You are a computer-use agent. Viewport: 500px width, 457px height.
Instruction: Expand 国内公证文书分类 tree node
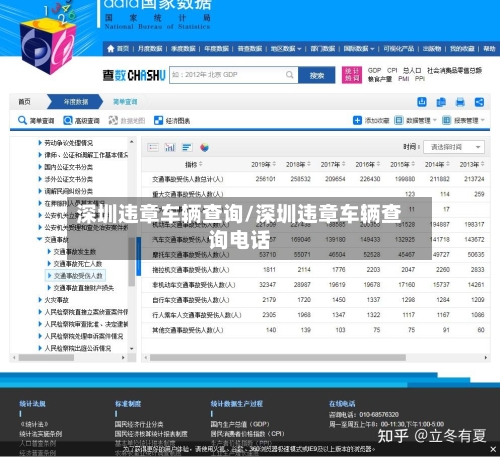tap(40, 167)
